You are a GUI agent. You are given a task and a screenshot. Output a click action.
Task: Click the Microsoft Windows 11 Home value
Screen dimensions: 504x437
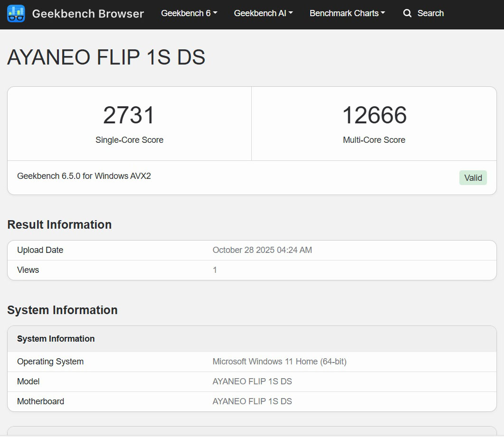tap(279, 362)
